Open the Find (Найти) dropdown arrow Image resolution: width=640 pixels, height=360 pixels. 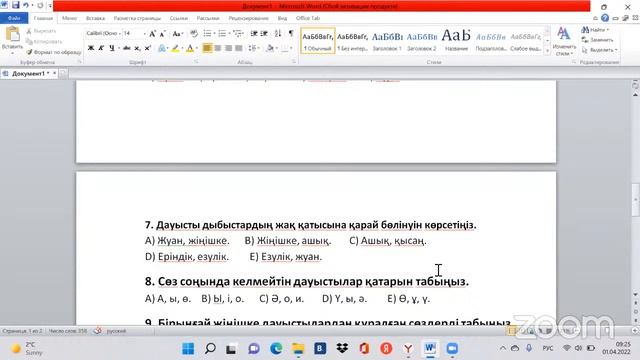click(x=608, y=30)
